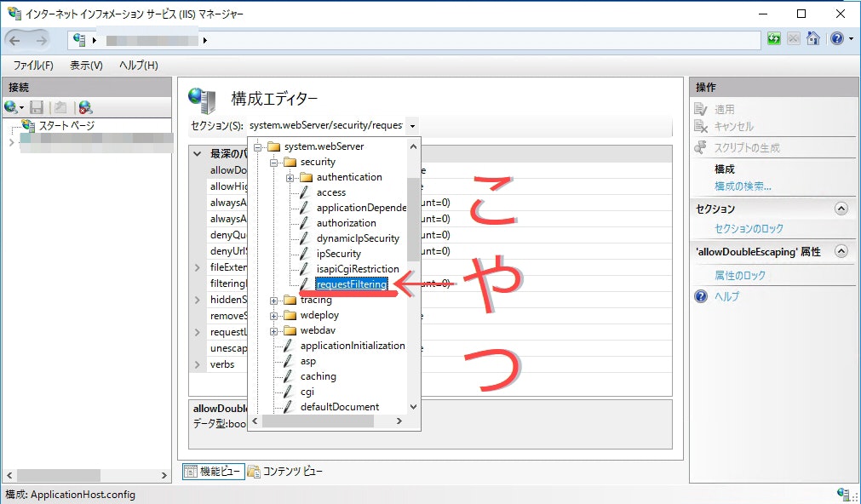Select the access section
This screenshot has height=504, width=861.
point(331,192)
